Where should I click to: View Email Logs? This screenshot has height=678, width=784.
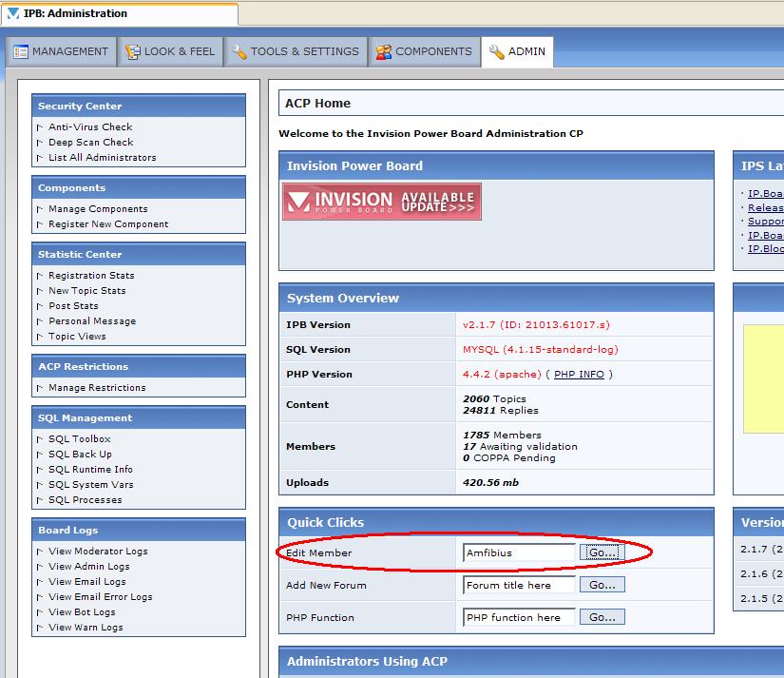87,582
